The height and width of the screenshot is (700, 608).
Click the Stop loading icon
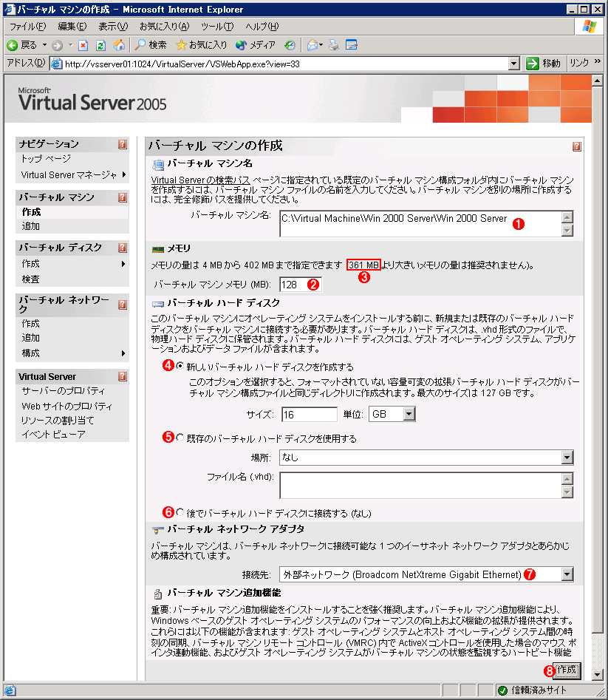coord(83,45)
